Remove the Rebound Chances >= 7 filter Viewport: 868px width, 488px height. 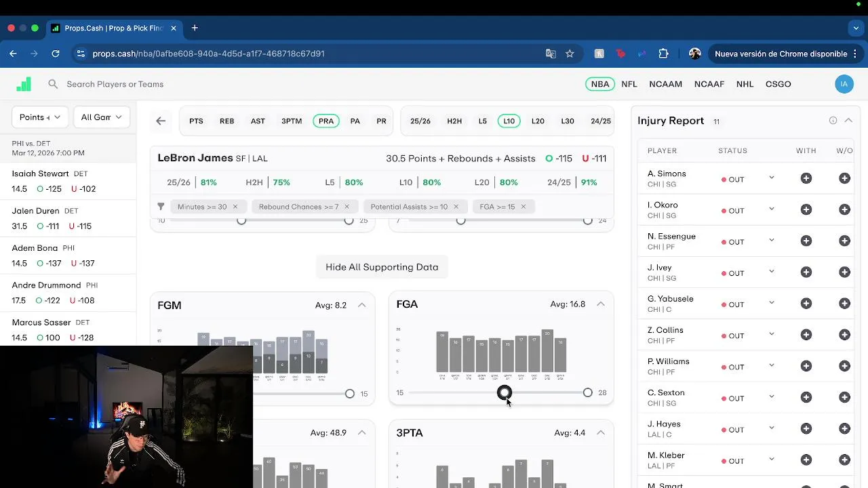tap(347, 207)
